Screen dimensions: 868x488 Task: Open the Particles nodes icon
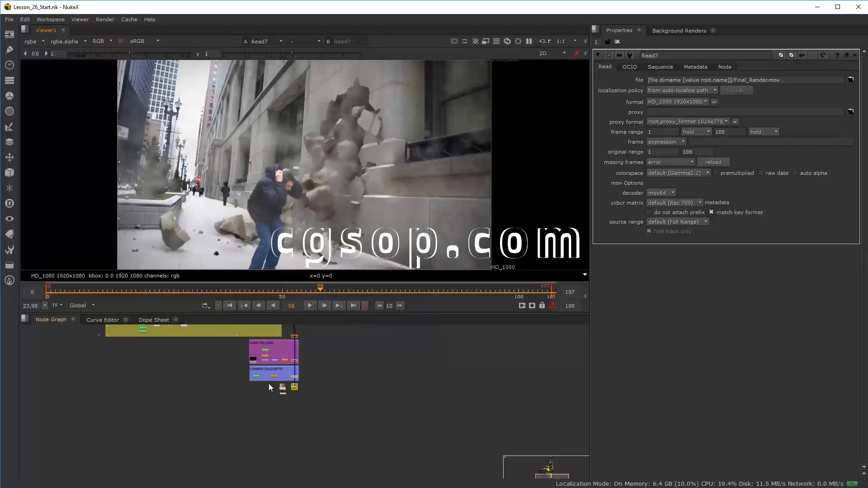click(9, 188)
